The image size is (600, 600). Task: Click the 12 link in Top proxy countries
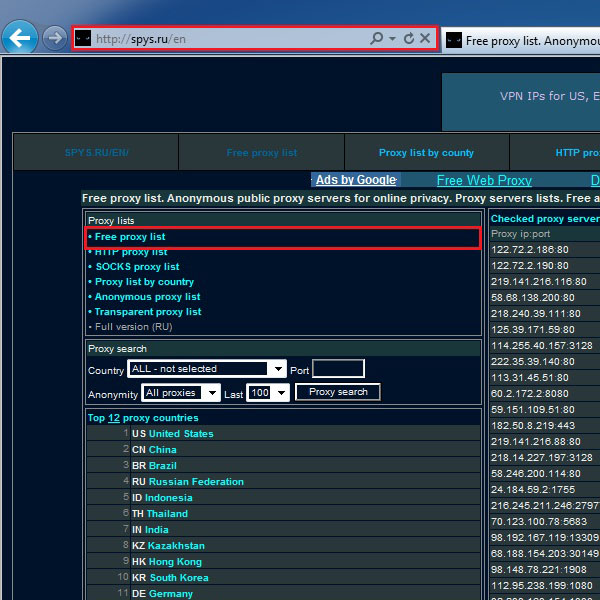tap(114, 418)
